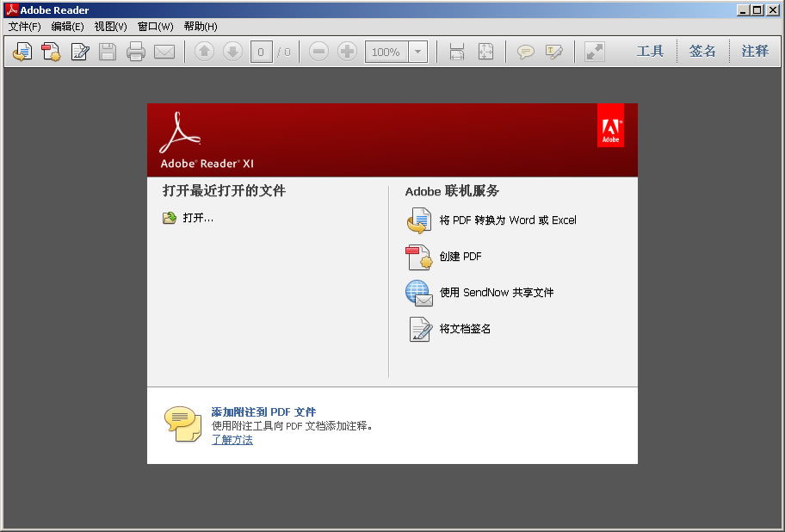
Task: Open the 视图(V) menu
Action: tap(110, 27)
